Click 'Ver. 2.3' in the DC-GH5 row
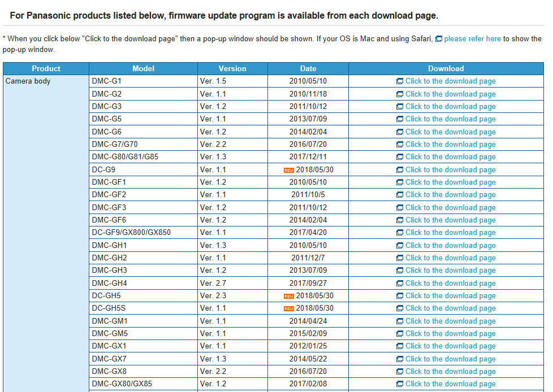 click(213, 295)
